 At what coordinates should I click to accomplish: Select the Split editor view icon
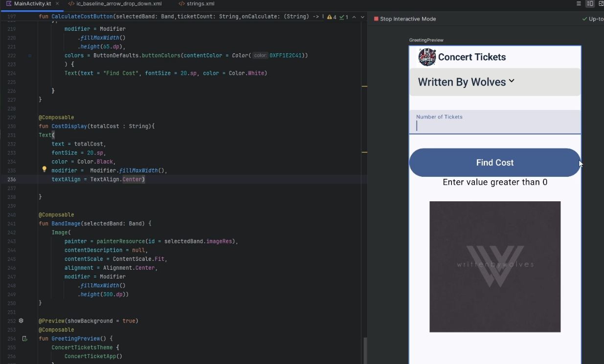pyautogui.click(x=590, y=4)
